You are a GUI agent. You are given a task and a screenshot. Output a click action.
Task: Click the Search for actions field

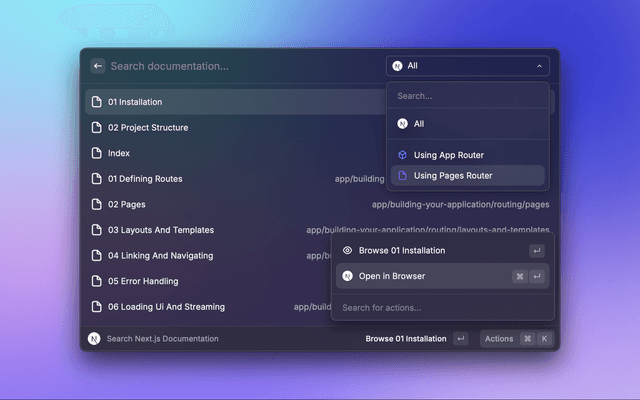point(440,308)
